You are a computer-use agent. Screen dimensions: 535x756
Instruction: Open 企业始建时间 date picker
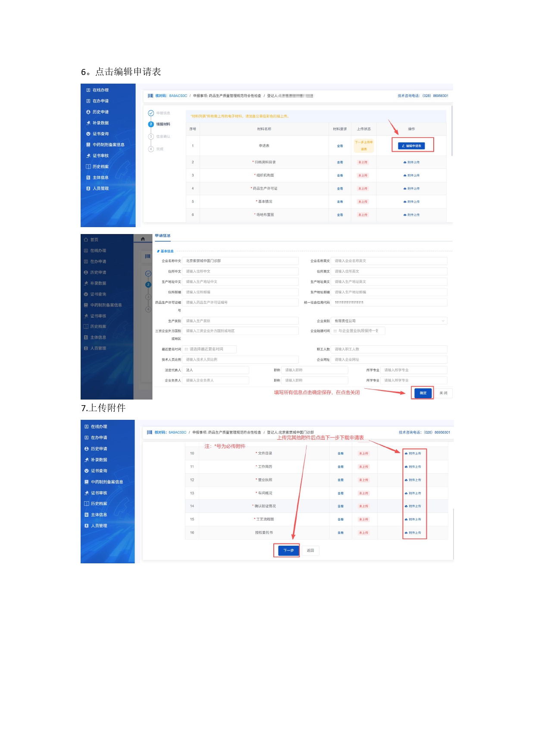[358, 331]
